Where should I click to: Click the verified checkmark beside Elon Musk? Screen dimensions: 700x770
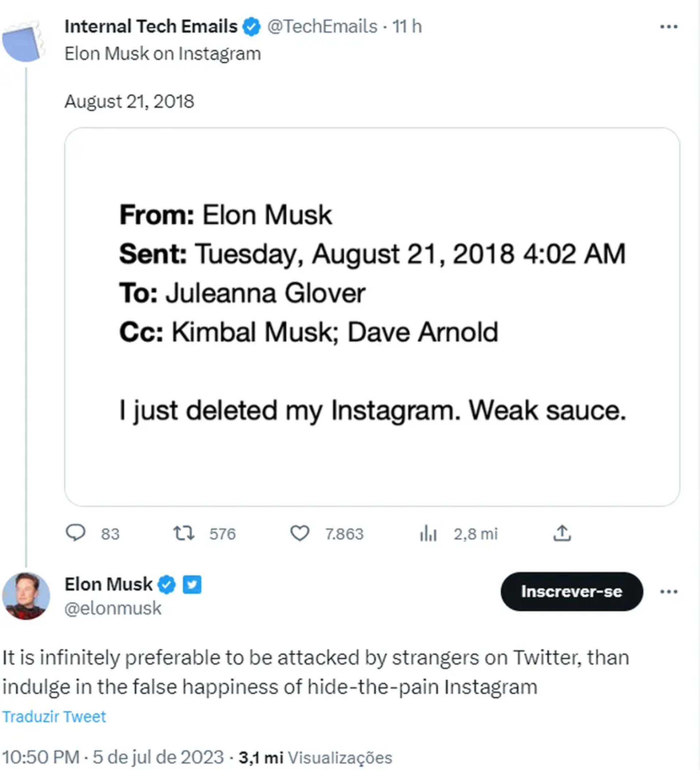pyautogui.click(x=166, y=585)
